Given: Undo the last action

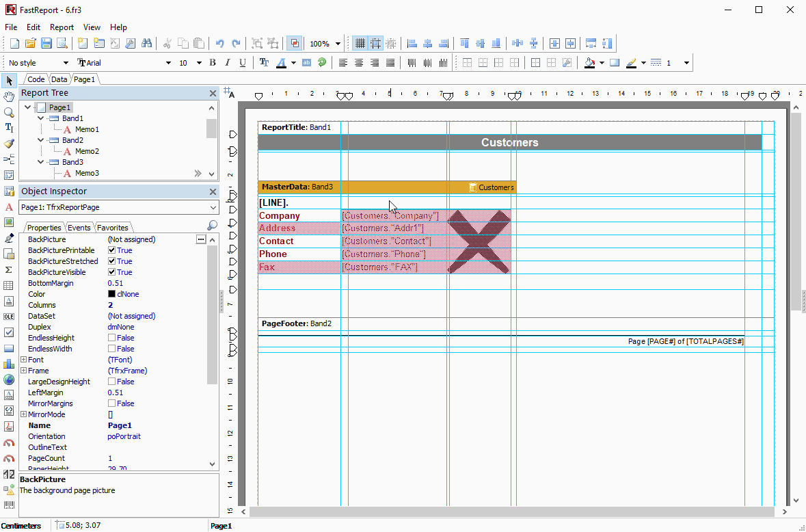Looking at the screenshot, I should pos(220,44).
